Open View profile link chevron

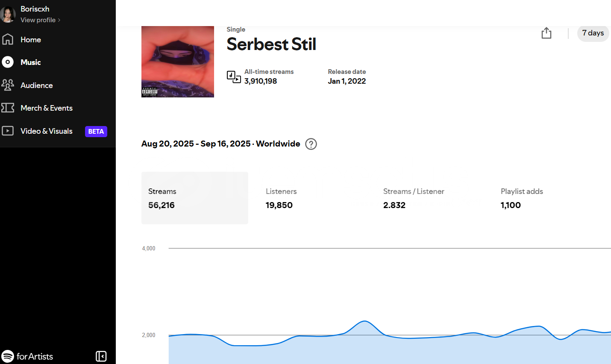pos(59,20)
